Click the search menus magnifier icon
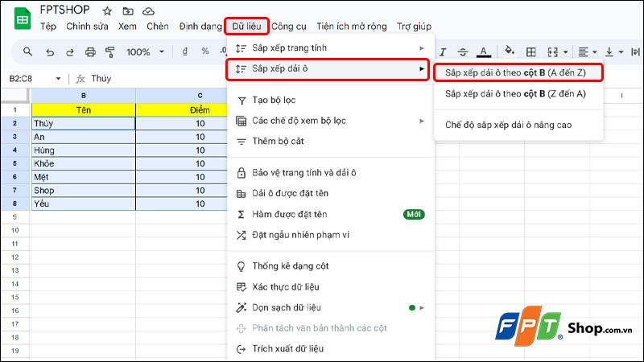 click(x=27, y=51)
